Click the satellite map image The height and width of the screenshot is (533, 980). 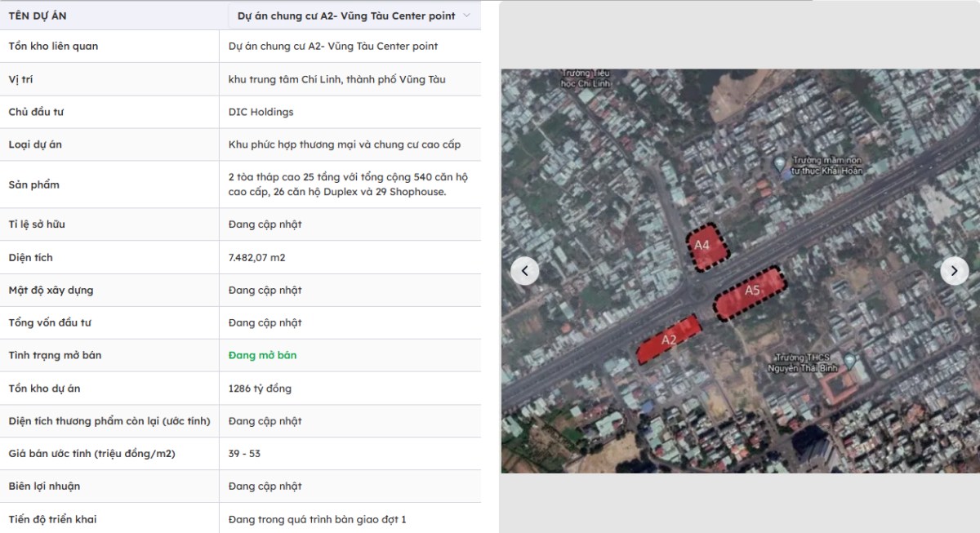tap(740, 271)
